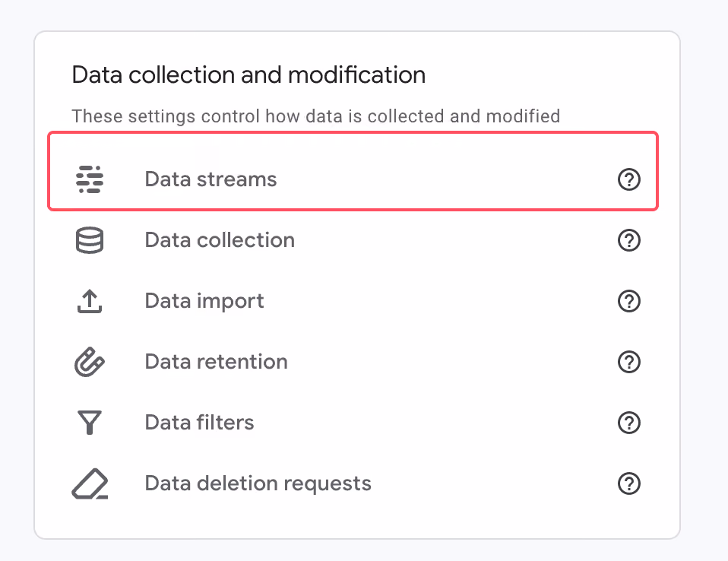728x561 pixels.
Task: Click the Data deletion requests eraser icon
Action: (90, 483)
